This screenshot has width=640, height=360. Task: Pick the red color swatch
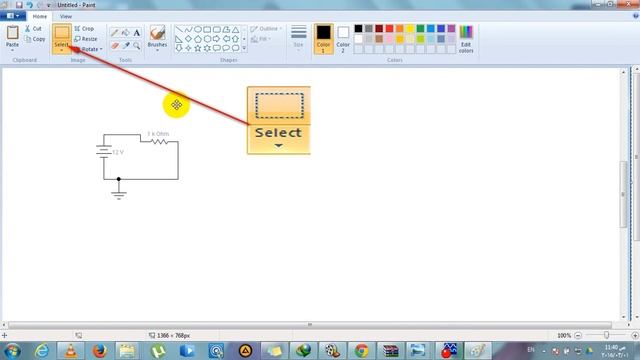pyautogui.click(x=389, y=29)
